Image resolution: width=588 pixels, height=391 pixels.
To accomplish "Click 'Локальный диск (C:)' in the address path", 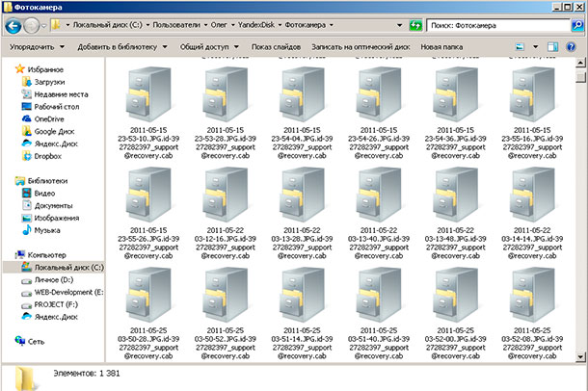I will [108, 25].
